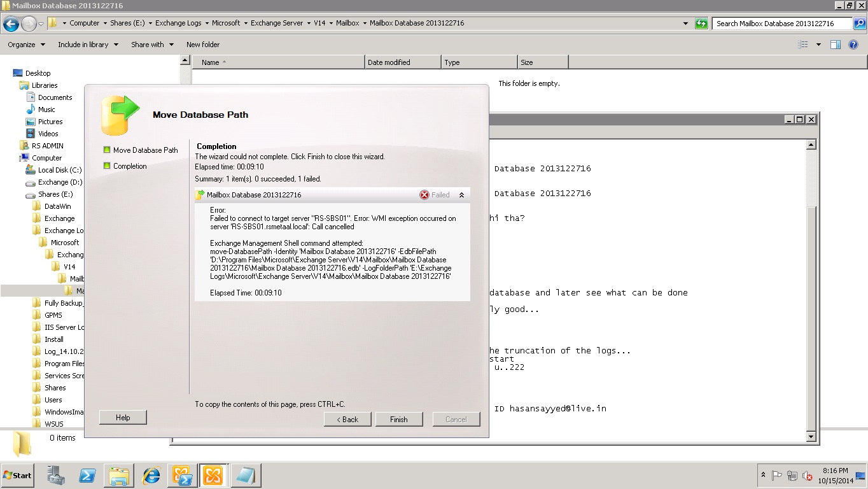The height and width of the screenshot is (489, 868).
Task: Launch Windows PowerShell from the taskbar
Action: [87, 476]
